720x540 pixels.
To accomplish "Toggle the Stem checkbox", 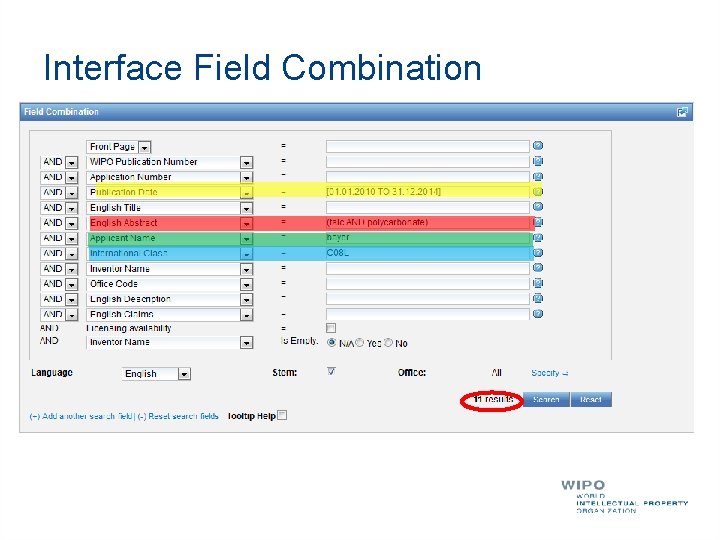I will (331, 371).
